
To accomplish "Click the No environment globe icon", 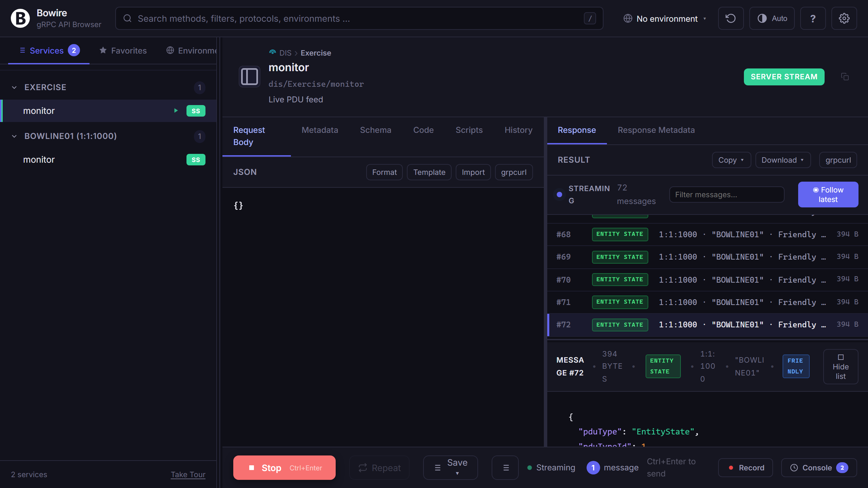I will click(x=628, y=18).
